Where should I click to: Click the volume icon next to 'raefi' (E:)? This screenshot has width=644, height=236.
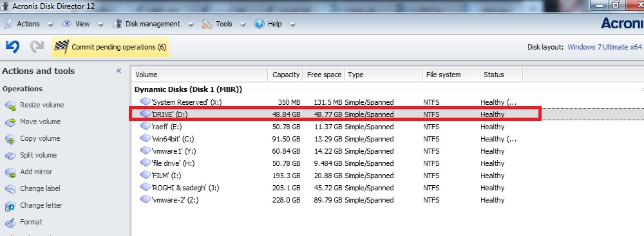click(x=146, y=126)
